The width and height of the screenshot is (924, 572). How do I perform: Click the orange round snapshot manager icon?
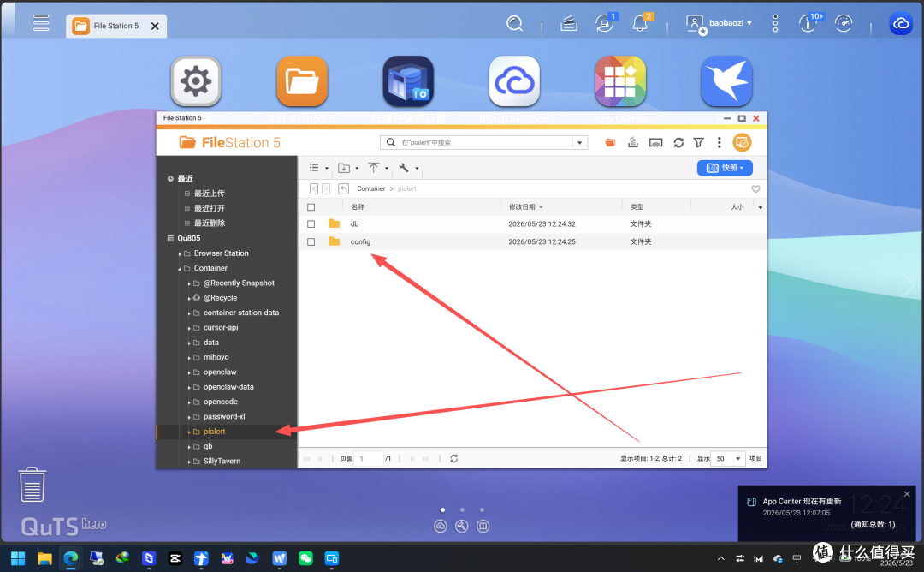742,143
